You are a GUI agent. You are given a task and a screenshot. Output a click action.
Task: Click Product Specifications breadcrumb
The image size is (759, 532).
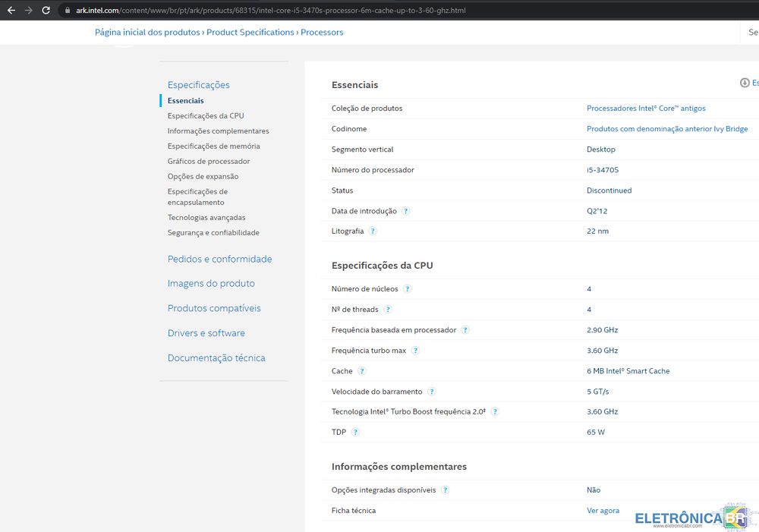250,33
